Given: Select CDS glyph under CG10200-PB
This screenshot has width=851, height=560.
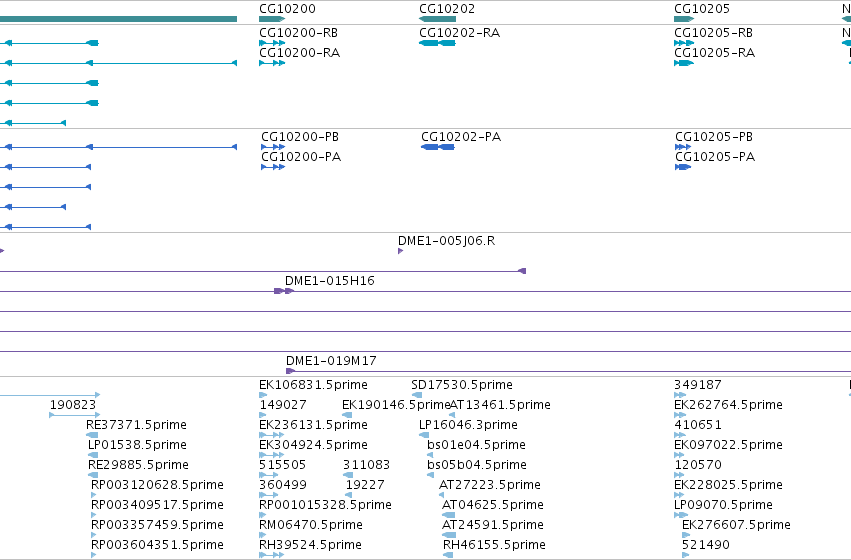Looking at the screenshot, I should point(273,147).
